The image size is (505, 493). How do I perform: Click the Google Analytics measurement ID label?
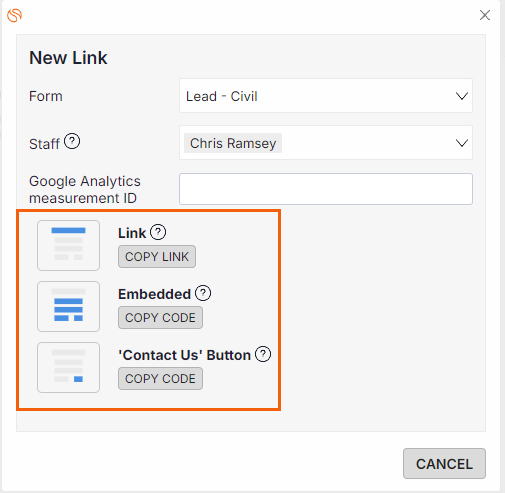[85, 190]
